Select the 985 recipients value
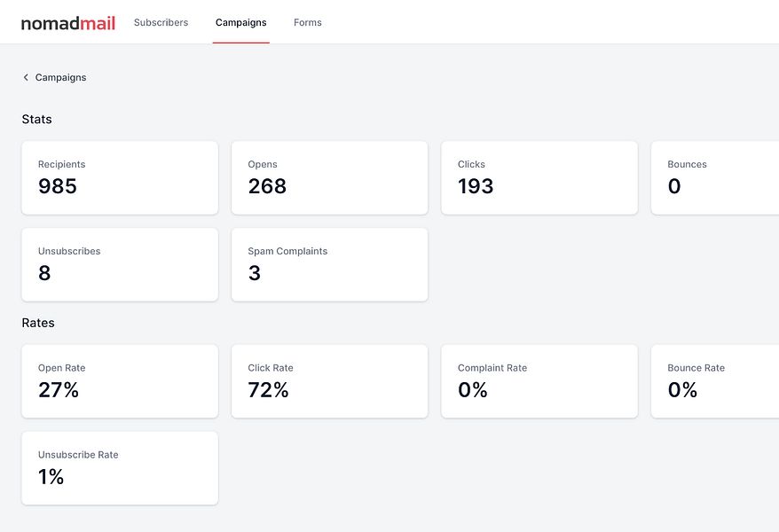The width and height of the screenshot is (779, 532). pyautogui.click(x=58, y=186)
